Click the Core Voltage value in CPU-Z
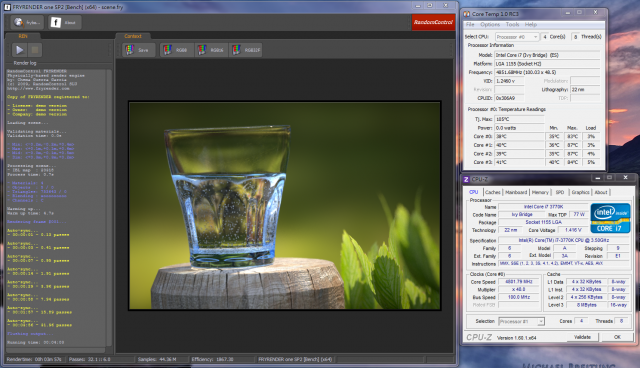Screen dimensions: 640x368 573,230
